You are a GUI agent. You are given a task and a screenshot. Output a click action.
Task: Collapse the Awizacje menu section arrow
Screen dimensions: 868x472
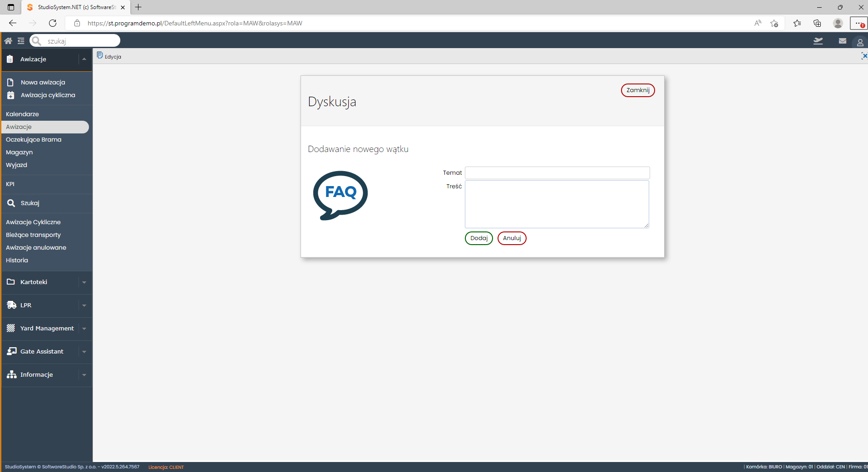coord(84,59)
